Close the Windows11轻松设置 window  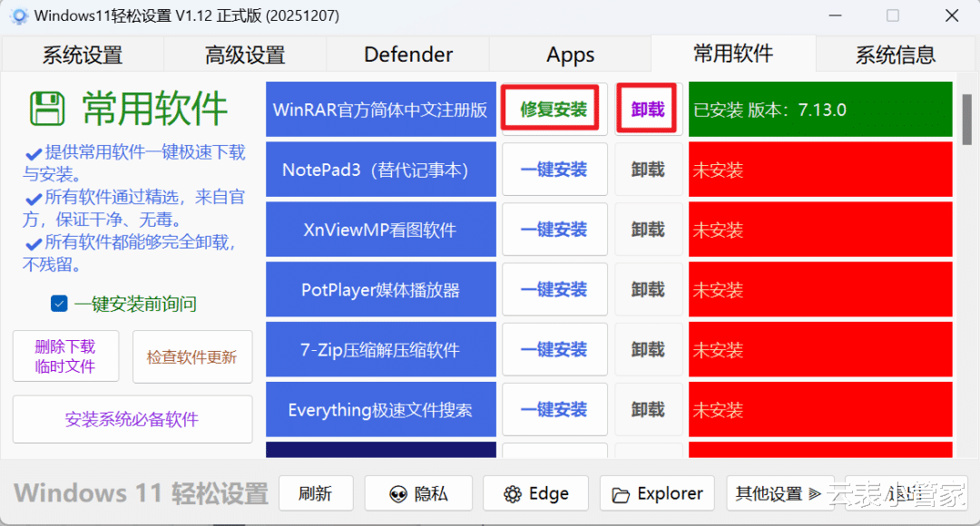tap(951, 15)
